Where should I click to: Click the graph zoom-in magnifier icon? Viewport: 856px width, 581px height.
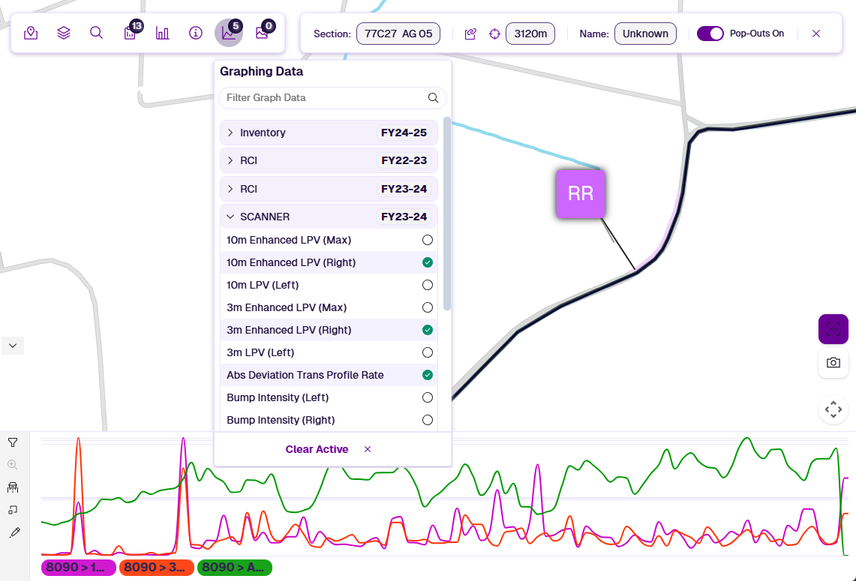pyautogui.click(x=13, y=465)
